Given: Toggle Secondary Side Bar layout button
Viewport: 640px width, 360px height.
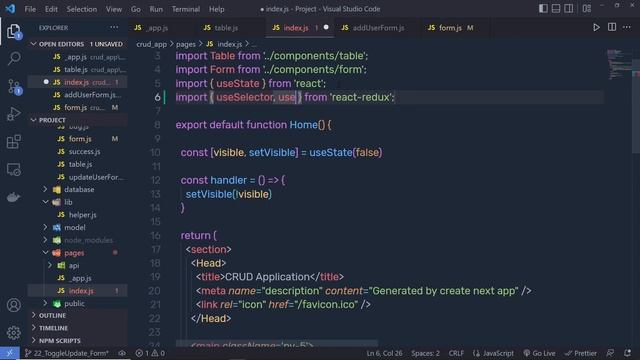Looking at the screenshot, I should click(x=569, y=9).
